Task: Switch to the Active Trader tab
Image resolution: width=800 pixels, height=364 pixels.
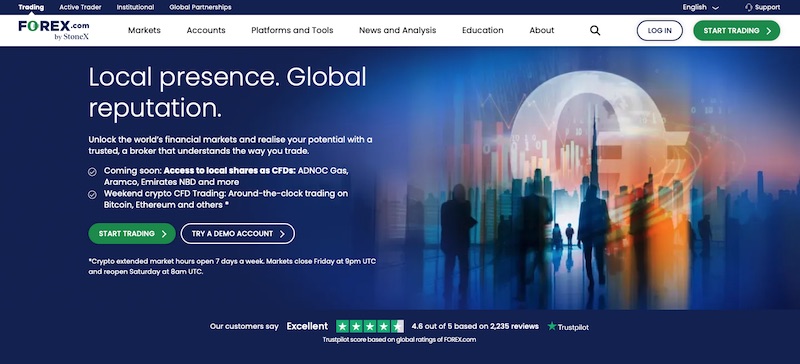Action: [80, 7]
